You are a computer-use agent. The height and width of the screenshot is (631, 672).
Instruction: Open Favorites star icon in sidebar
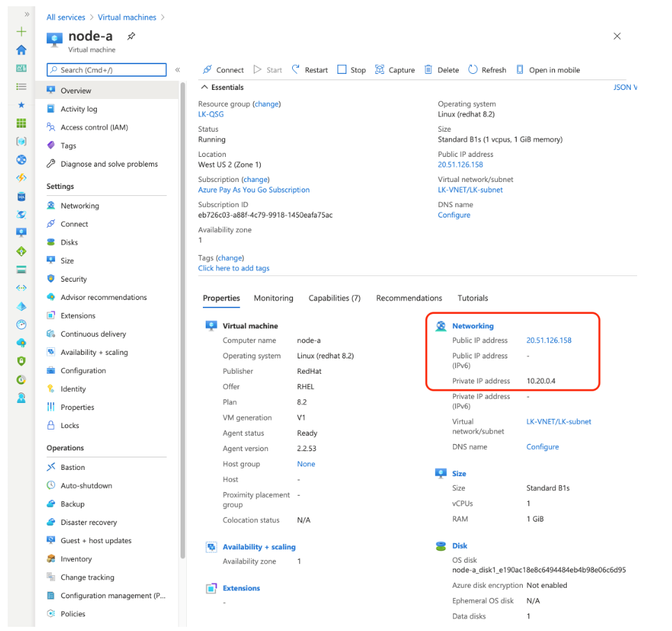click(21, 105)
